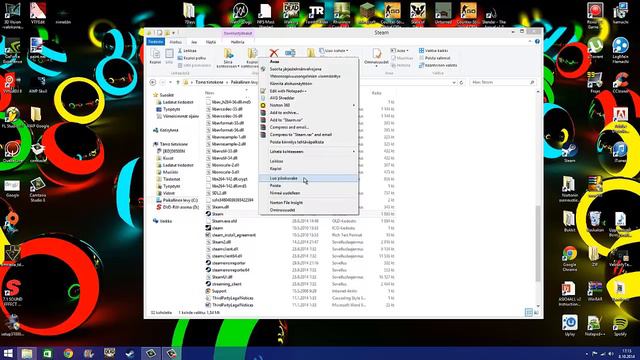
Task: Choose Norton File Insight in context menu
Action: [x=309, y=202]
